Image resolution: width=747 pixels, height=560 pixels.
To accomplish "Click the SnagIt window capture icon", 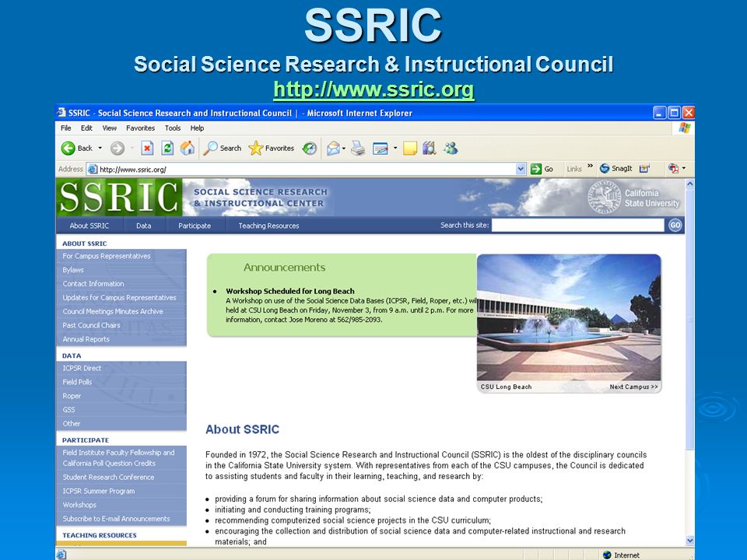I will 644,169.
